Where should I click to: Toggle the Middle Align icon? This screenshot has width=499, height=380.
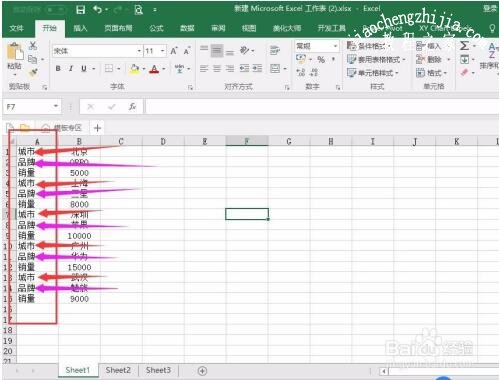click(217, 50)
